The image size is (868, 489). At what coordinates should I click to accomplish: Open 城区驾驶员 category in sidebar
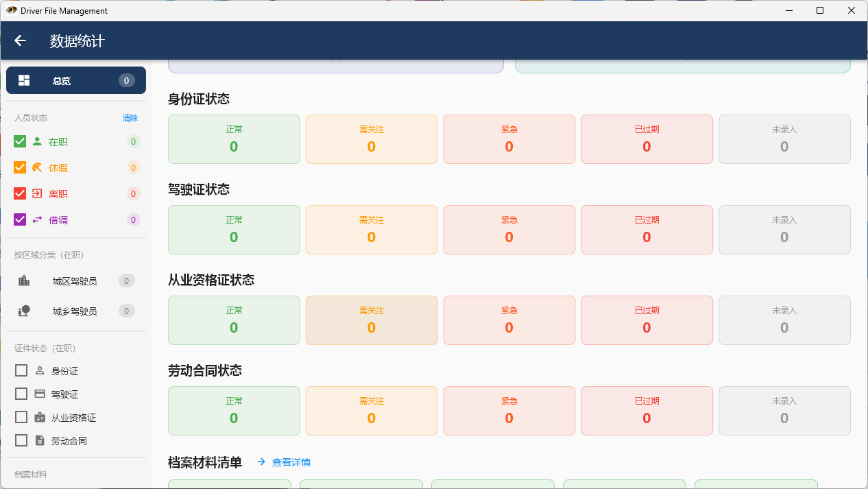pos(75,281)
